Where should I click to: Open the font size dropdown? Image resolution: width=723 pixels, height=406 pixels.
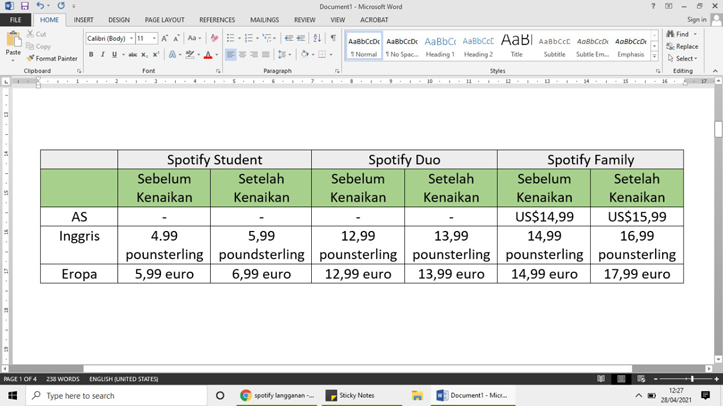(154, 38)
